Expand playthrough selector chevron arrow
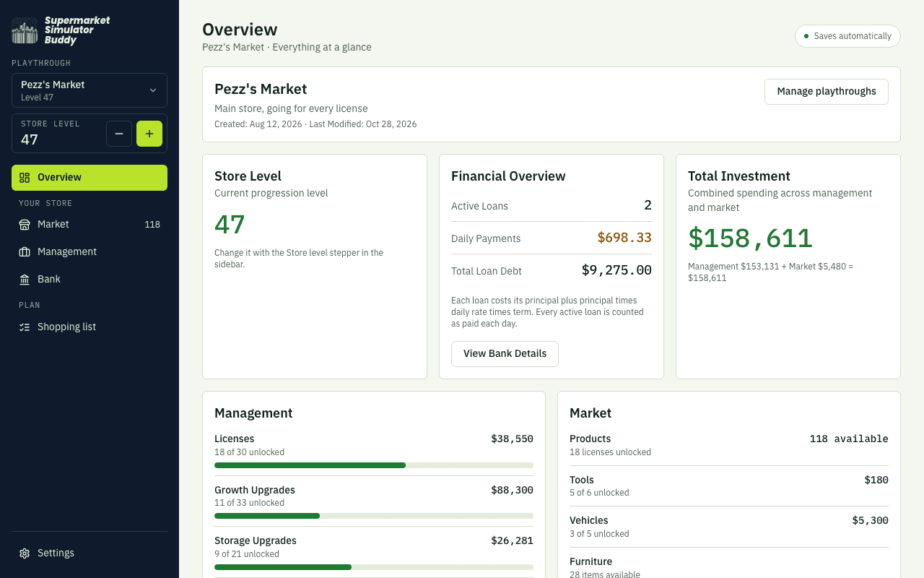The width and height of the screenshot is (924, 578). 153,90
